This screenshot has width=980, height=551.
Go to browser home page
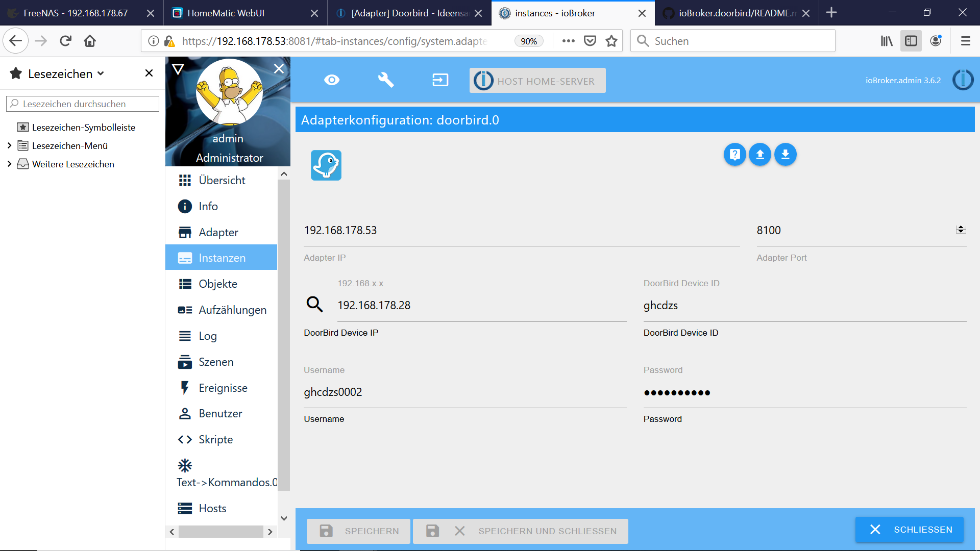pos(90,41)
